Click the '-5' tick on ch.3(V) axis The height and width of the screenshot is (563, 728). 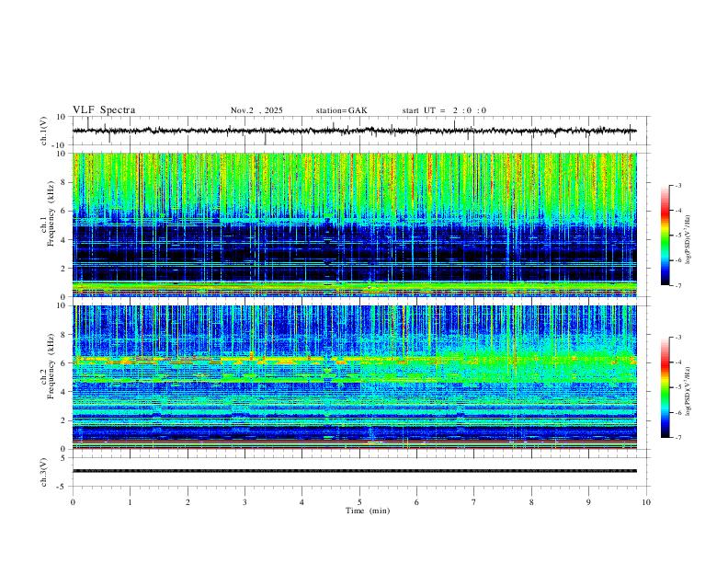click(x=63, y=487)
